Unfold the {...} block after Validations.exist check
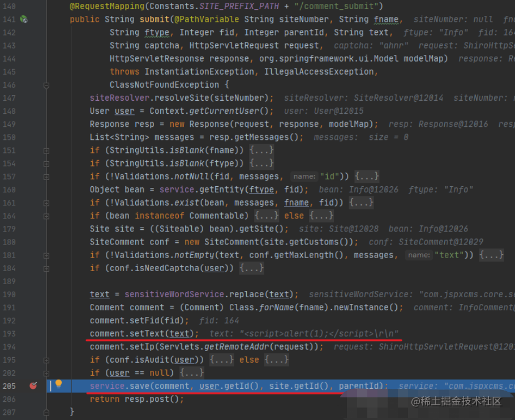This screenshot has height=420, width=515. click(x=361, y=203)
